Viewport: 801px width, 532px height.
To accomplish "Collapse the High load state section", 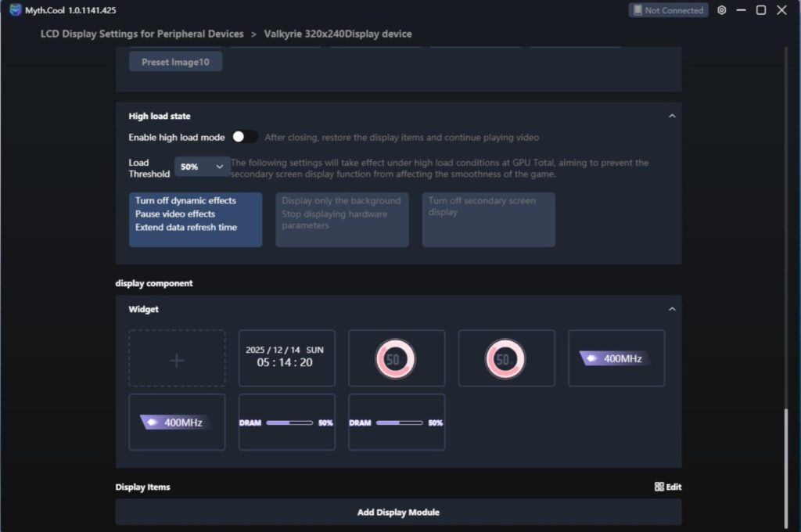I will point(672,116).
